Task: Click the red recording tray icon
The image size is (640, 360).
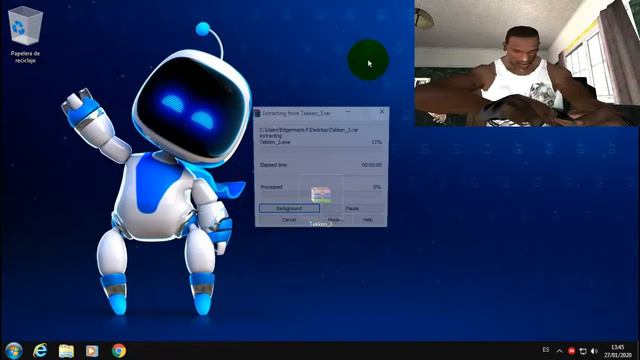Action: click(x=571, y=351)
